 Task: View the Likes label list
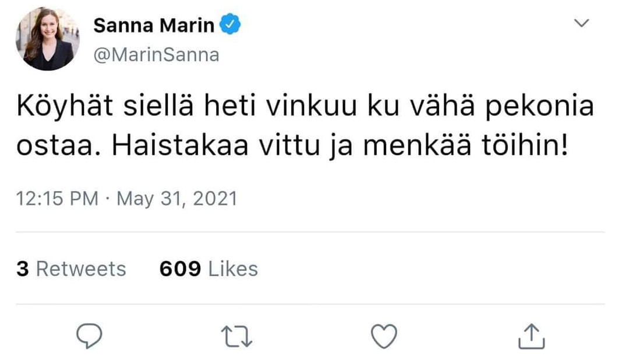[x=233, y=268]
